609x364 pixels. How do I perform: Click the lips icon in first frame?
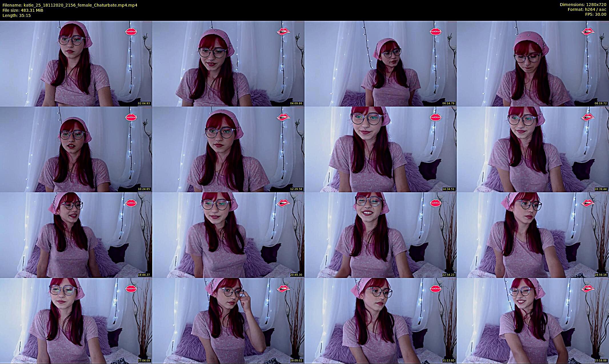131,31
